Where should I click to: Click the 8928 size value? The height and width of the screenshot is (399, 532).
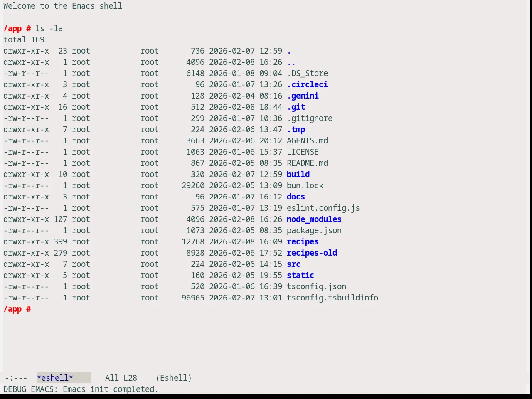195,253
